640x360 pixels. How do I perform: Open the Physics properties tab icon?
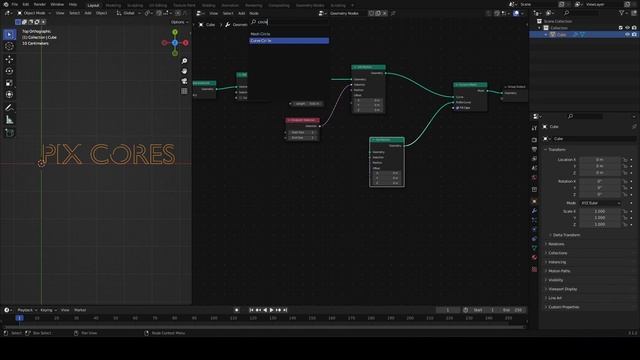click(534, 229)
